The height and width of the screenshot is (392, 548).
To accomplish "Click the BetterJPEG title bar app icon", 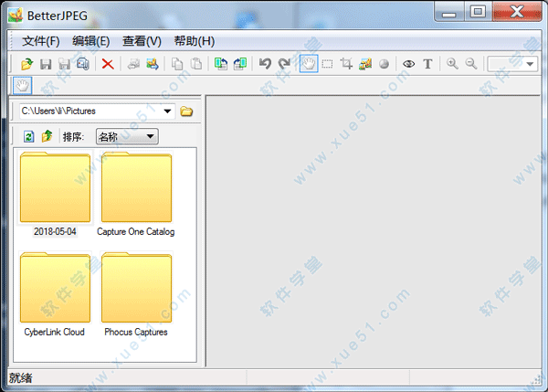I will pyautogui.click(x=16, y=15).
